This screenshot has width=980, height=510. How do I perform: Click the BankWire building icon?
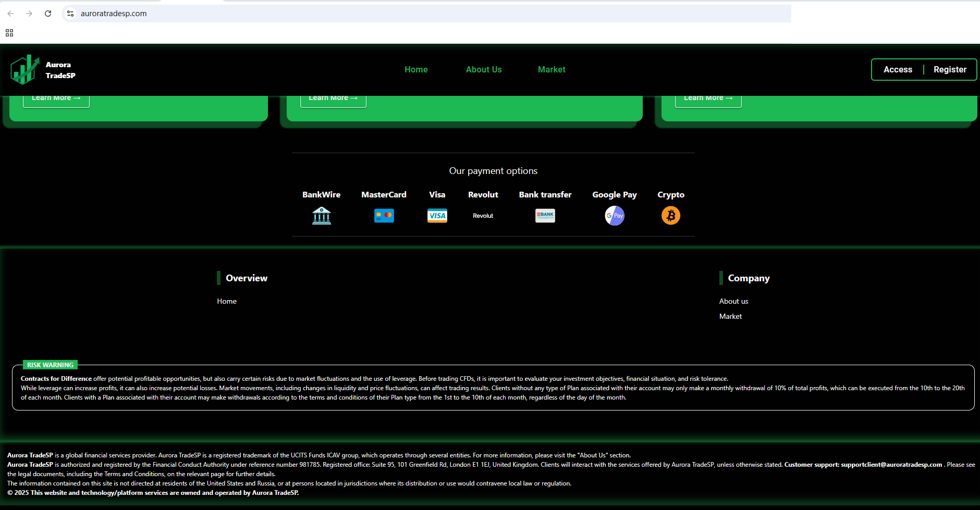(x=321, y=216)
